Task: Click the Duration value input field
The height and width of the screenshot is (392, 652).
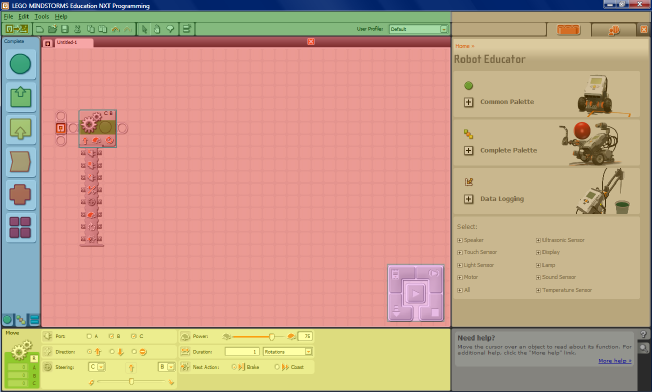Action: tap(242, 352)
